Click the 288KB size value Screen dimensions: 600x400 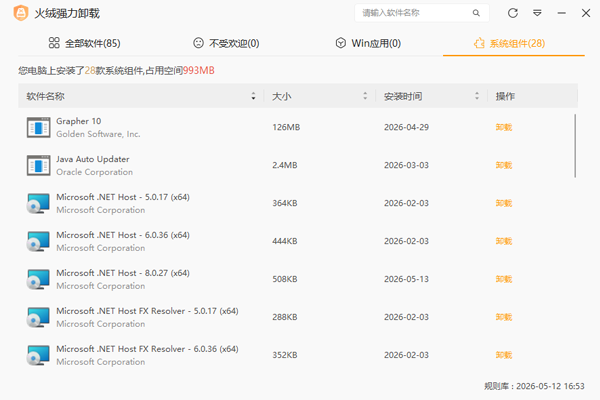pyautogui.click(x=285, y=317)
